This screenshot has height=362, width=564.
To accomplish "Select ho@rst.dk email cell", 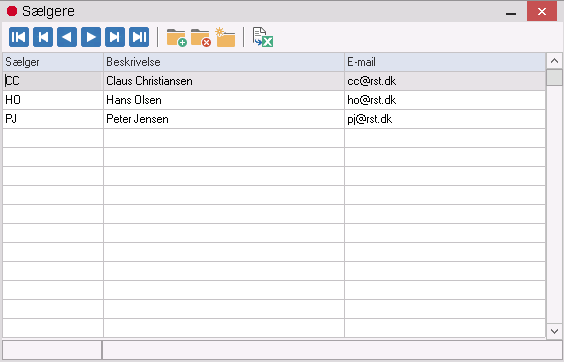I will click(445, 100).
